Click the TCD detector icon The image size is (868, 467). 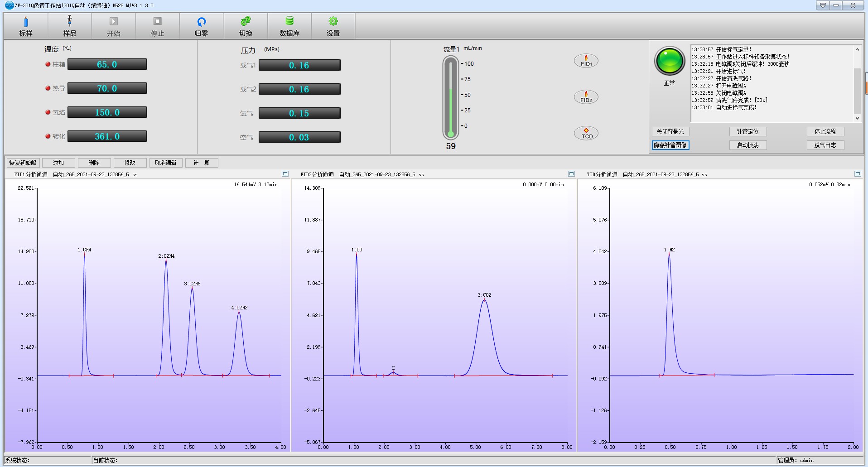coord(586,133)
